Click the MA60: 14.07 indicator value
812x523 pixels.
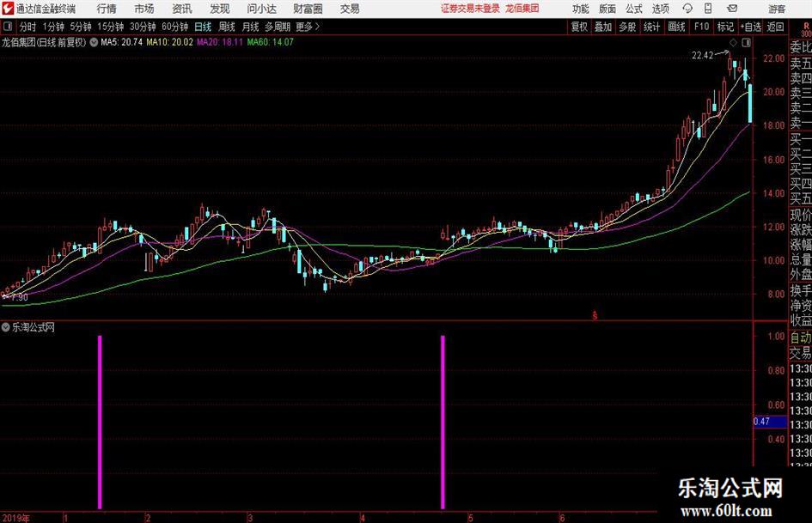tap(271, 42)
